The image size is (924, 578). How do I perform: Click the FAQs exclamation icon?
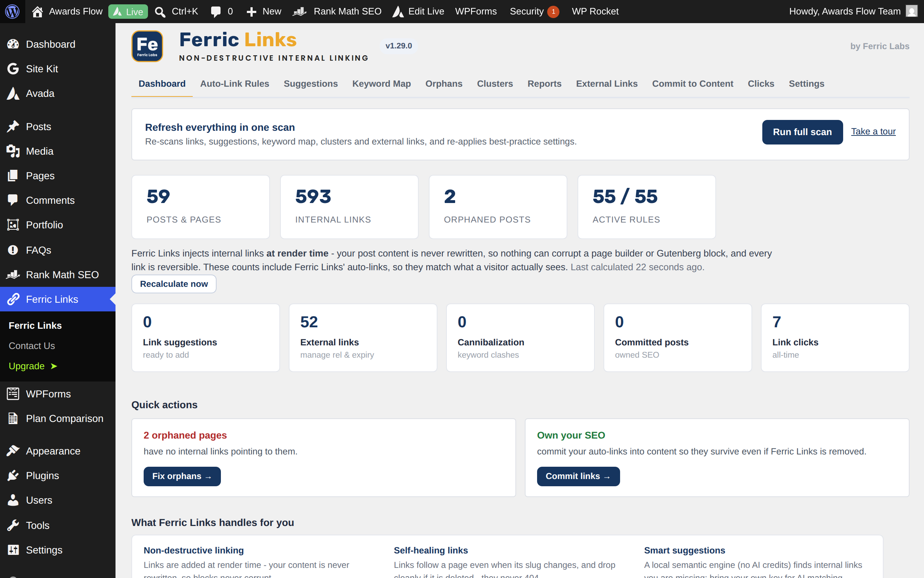(x=13, y=250)
